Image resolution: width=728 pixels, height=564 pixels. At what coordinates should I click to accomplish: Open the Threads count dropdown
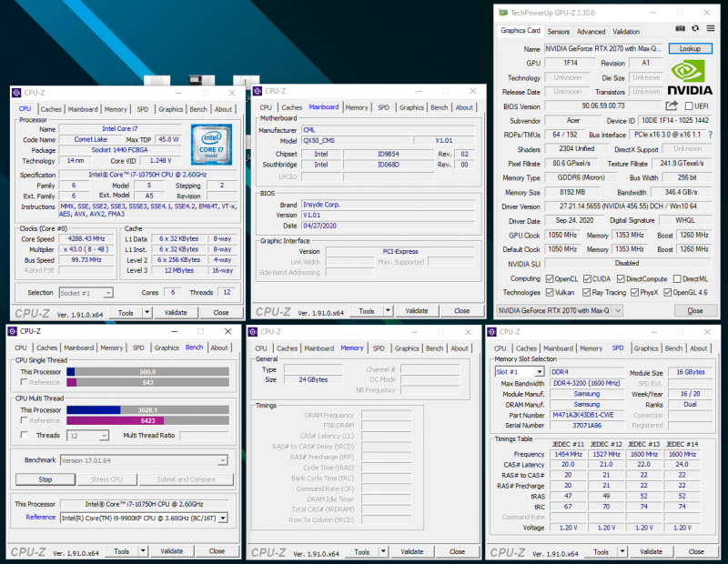click(87, 436)
